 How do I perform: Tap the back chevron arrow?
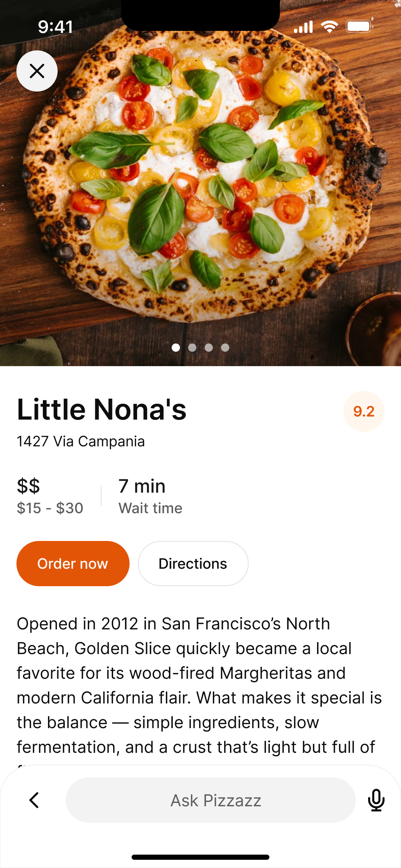(x=34, y=800)
